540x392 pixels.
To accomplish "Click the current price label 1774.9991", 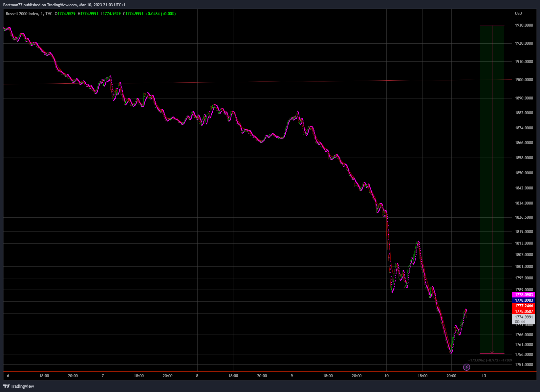I will pos(524,317).
